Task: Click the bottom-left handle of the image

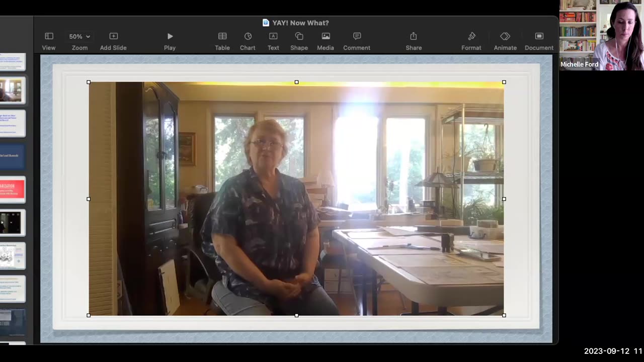Action: pos(89,315)
